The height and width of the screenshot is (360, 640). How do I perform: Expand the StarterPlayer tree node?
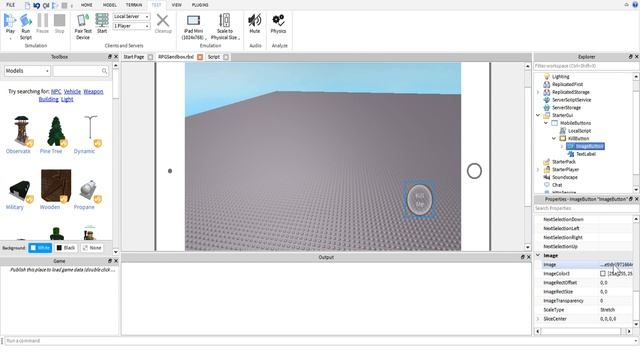click(x=538, y=169)
